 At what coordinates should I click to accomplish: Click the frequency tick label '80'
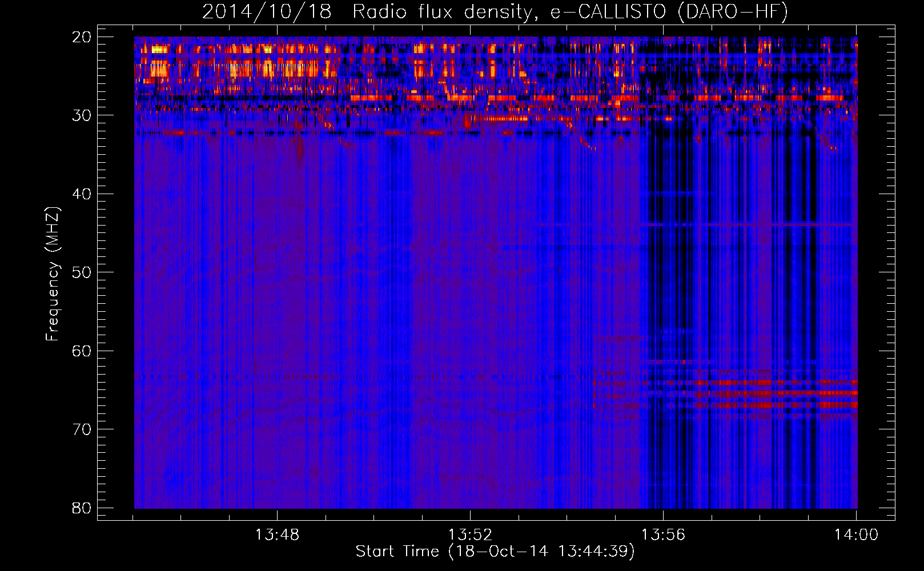(x=82, y=508)
